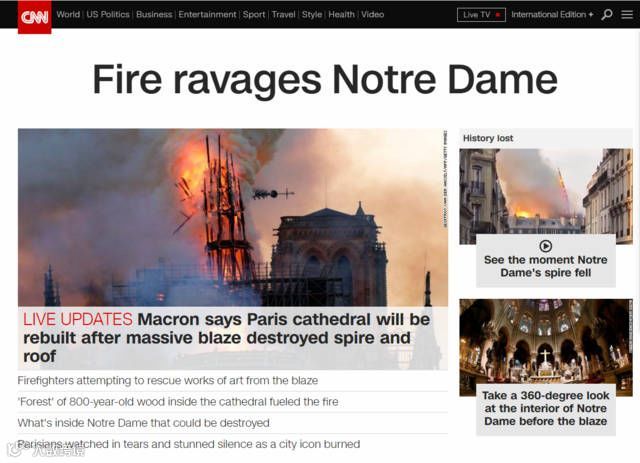Click the CNN logo
The height and width of the screenshot is (463, 640).
tap(35, 17)
